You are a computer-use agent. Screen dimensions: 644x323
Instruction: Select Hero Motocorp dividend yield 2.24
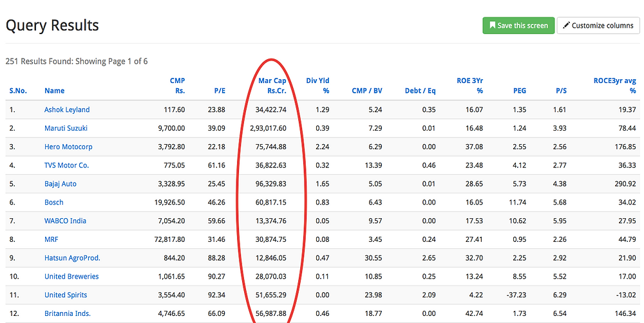[323, 147]
